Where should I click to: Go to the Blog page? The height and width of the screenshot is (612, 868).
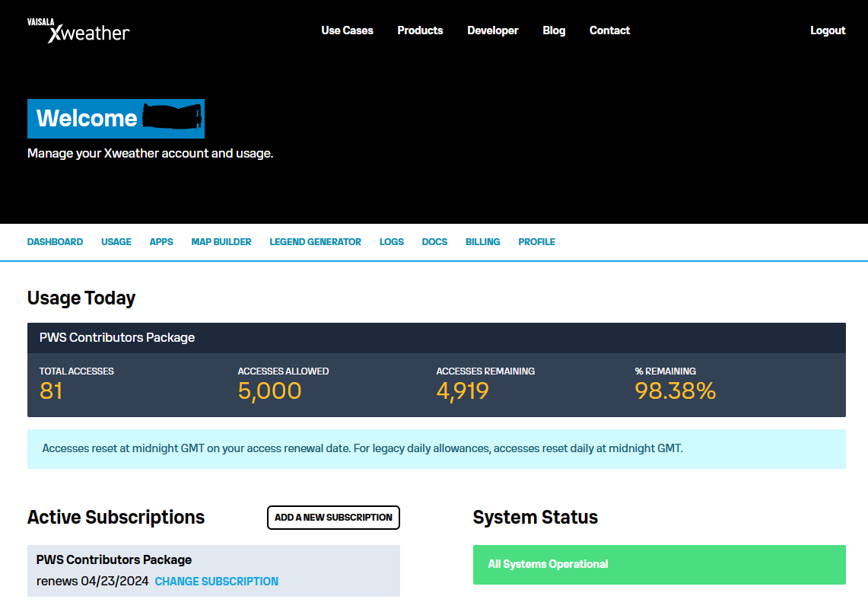554,30
